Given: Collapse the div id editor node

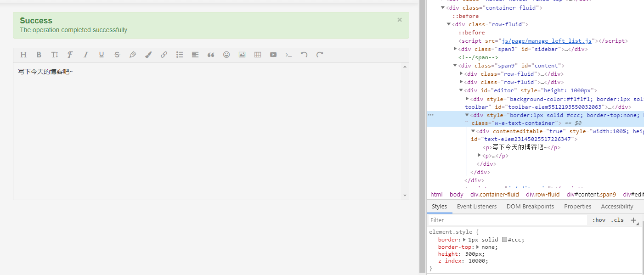Looking at the screenshot, I should point(461,90).
